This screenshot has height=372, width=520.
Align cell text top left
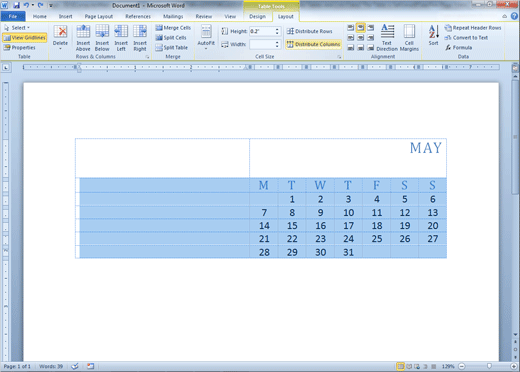click(351, 28)
